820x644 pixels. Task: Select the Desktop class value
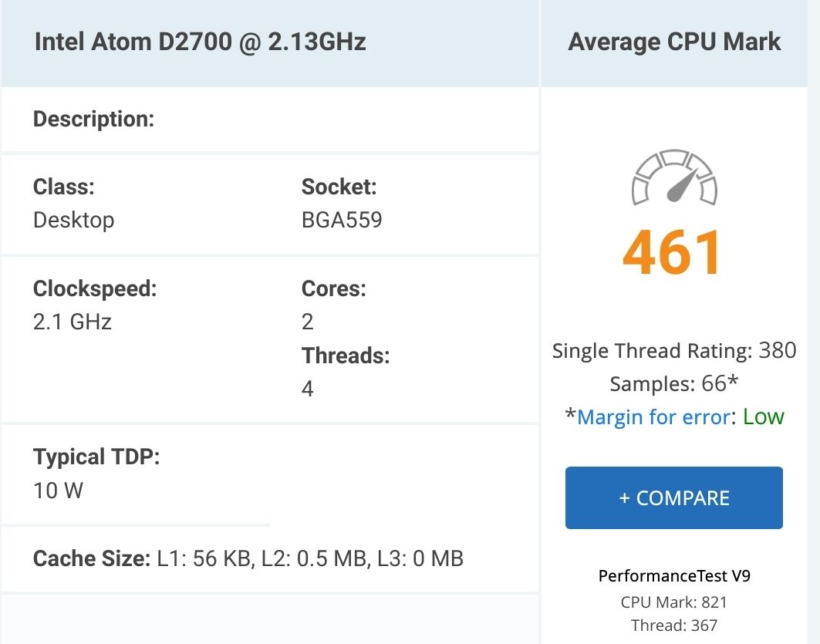click(x=73, y=220)
